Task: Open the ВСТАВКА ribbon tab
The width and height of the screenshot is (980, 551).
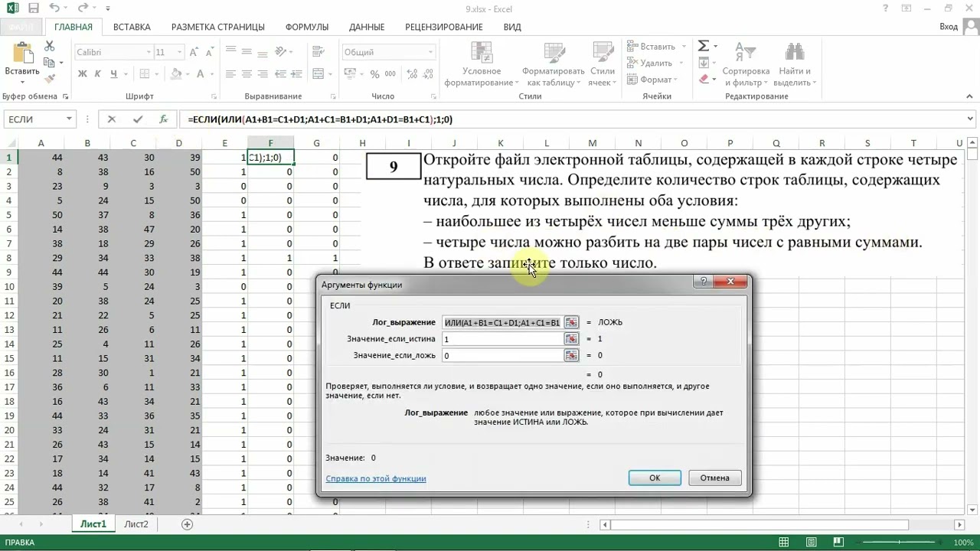Action: pyautogui.click(x=132, y=27)
